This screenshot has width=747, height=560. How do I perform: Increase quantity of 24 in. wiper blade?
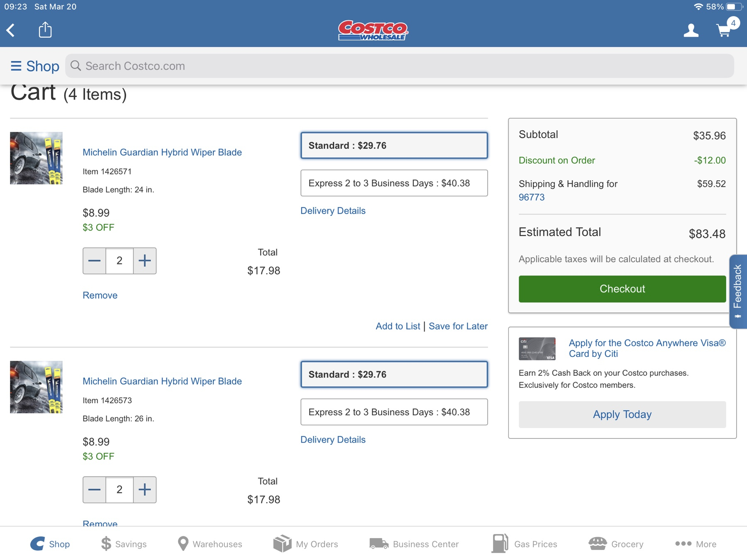144,261
